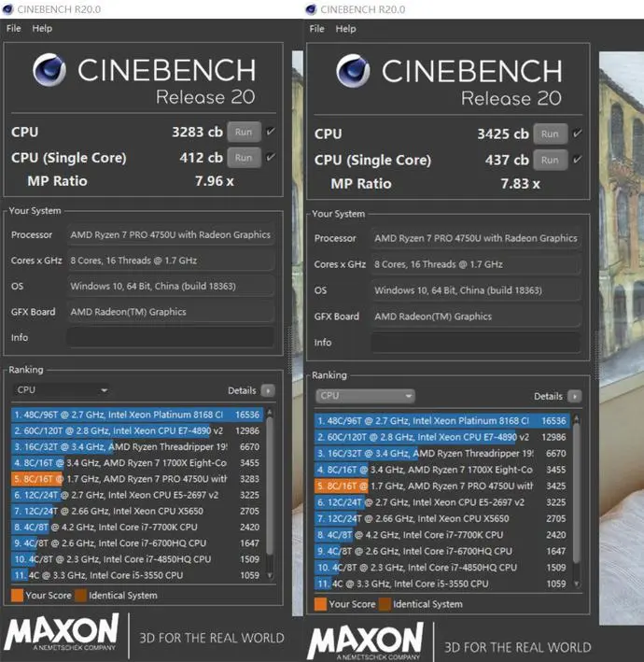Viewport: 644px width, 662px height.
Task: Select Xeon Platinum 8168 row in right window
Action: (x=441, y=421)
